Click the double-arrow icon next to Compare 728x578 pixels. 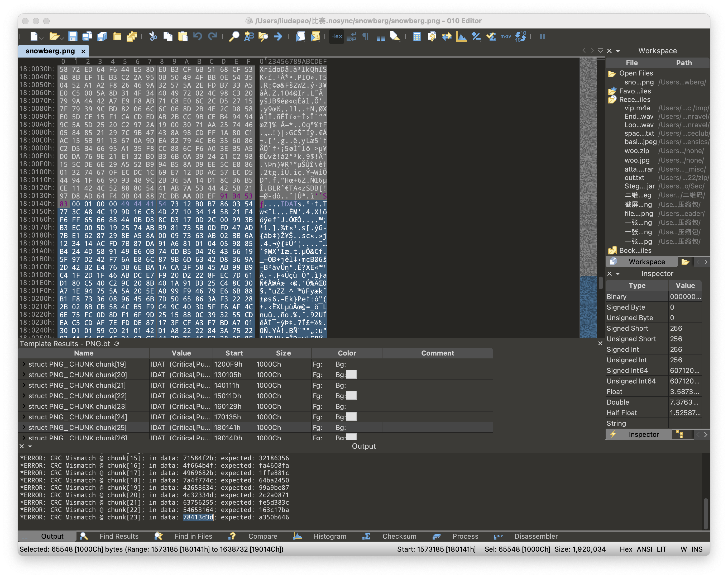[x=446, y=36]
